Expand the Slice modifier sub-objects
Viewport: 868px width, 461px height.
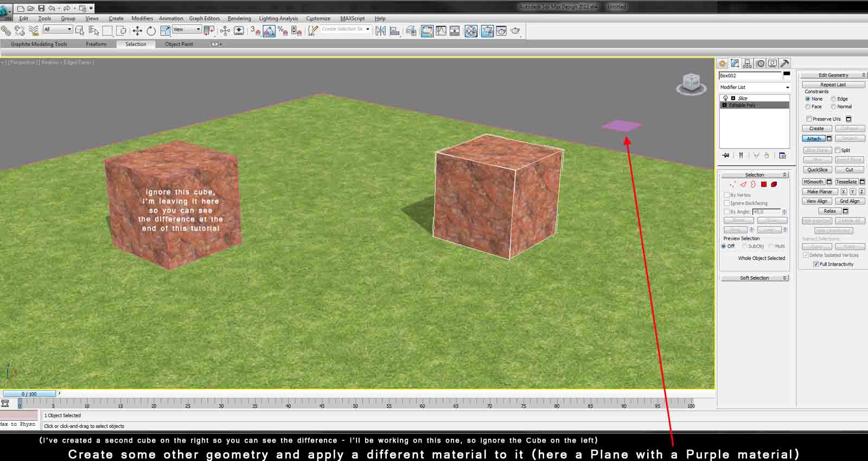733,98
